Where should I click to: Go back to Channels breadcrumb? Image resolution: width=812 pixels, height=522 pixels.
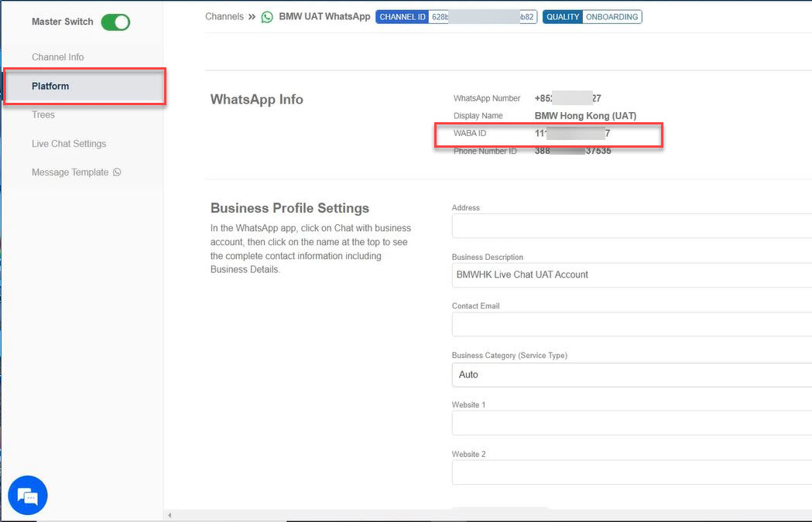click(224, 16)
